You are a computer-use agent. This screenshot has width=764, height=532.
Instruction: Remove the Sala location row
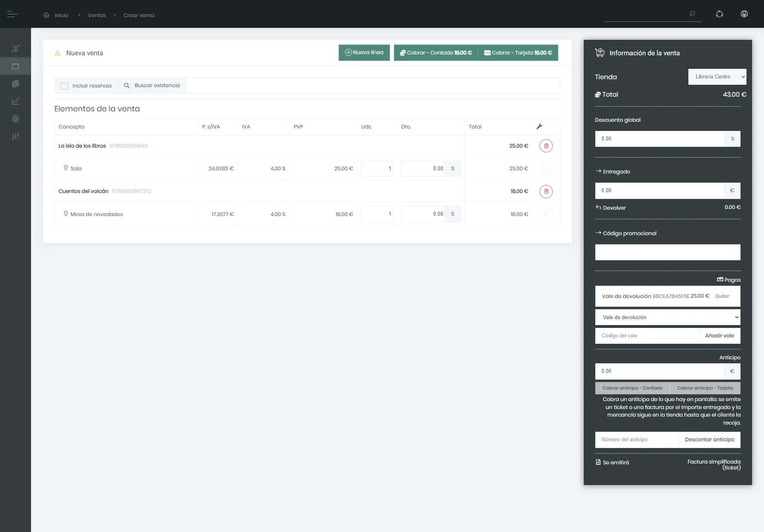[546, 169]
